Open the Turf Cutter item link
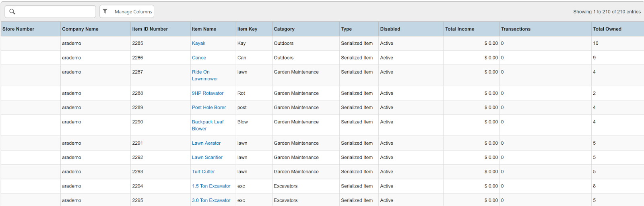This screenshot has width=644, height=206. [x=203, y=172]
